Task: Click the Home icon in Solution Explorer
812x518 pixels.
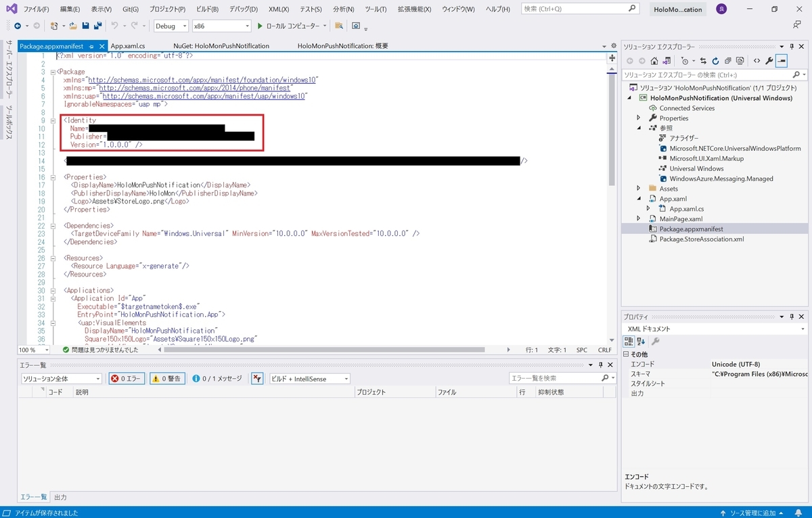Action: 656,61
